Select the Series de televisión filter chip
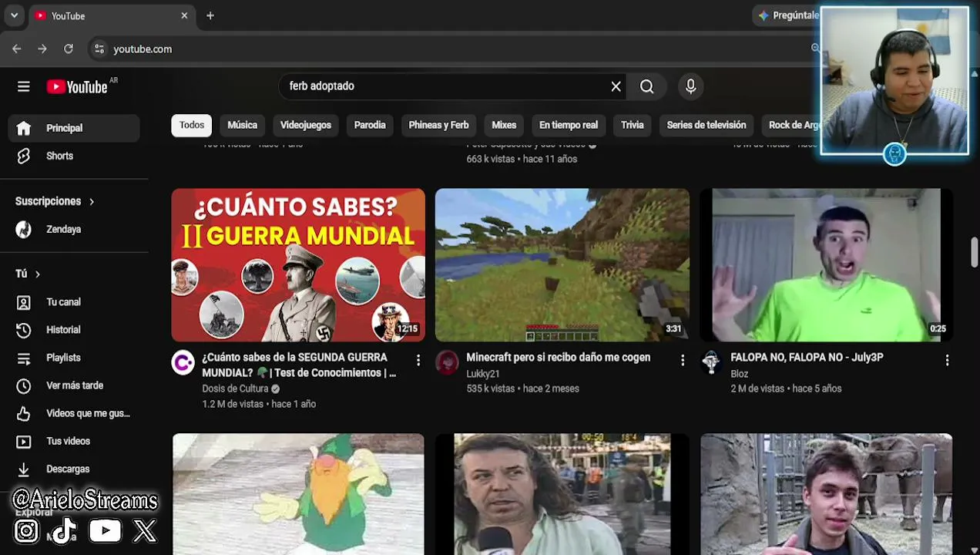 click(706, 125)
